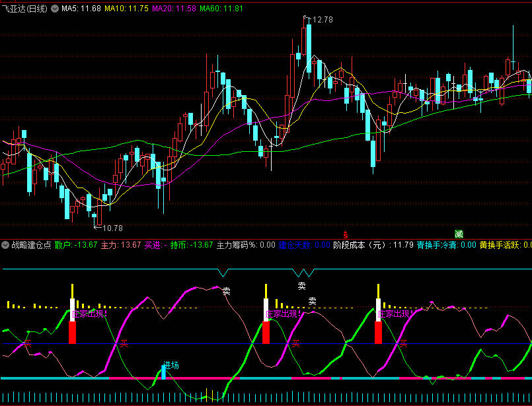Click the rightmost red 买 signal

(402, 344)
